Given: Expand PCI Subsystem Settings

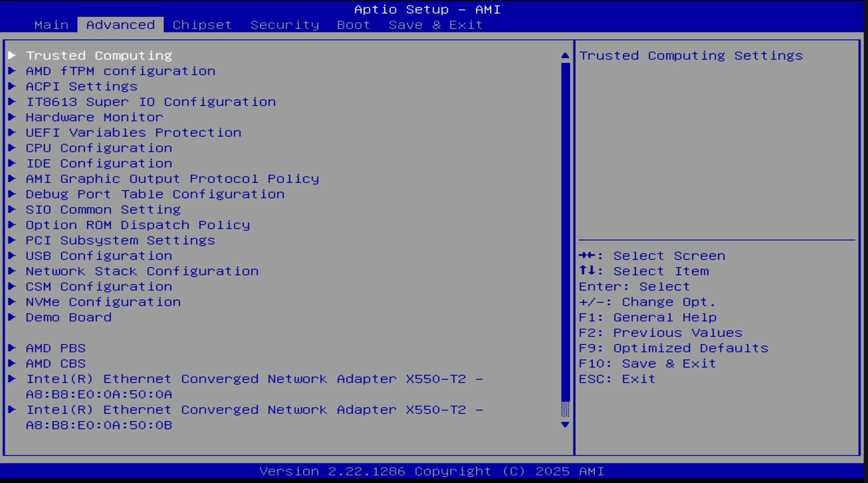Looking at the screenshot, I should click(x=120, y=240).
